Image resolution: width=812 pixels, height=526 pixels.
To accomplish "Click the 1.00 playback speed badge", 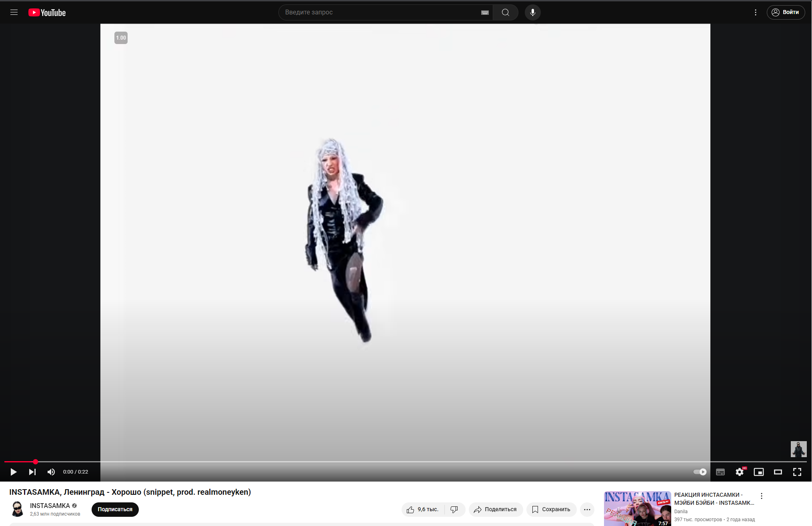I will 121,38.
